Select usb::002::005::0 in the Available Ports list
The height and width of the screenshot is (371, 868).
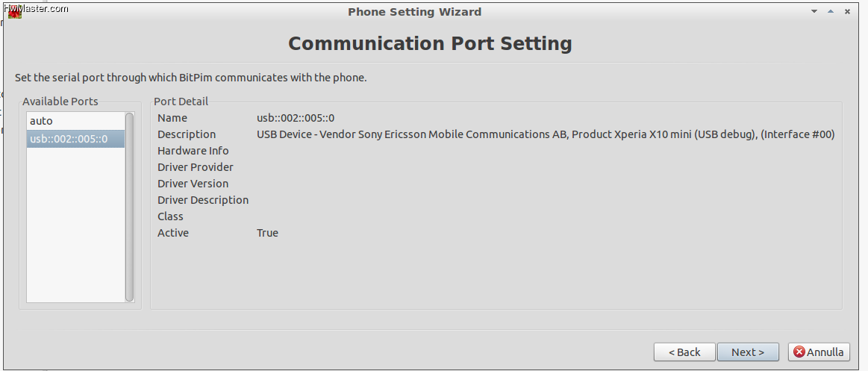pos(76,139)
